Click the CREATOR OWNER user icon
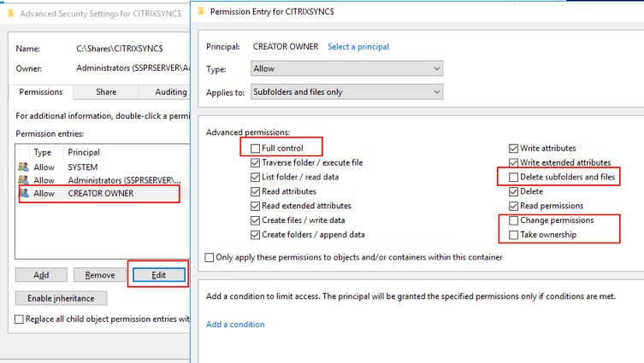Screen dimensions: 644x363 tap(23, 194)
